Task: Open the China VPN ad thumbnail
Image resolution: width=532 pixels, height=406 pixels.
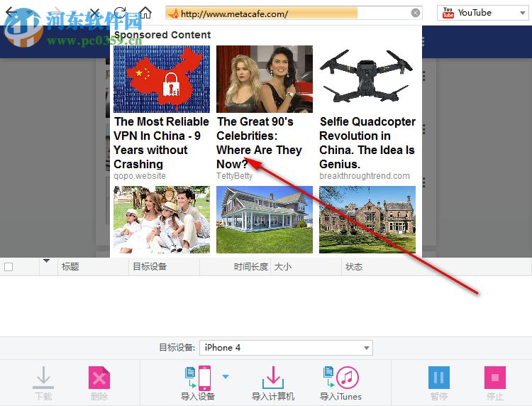Action: point(162,79)
